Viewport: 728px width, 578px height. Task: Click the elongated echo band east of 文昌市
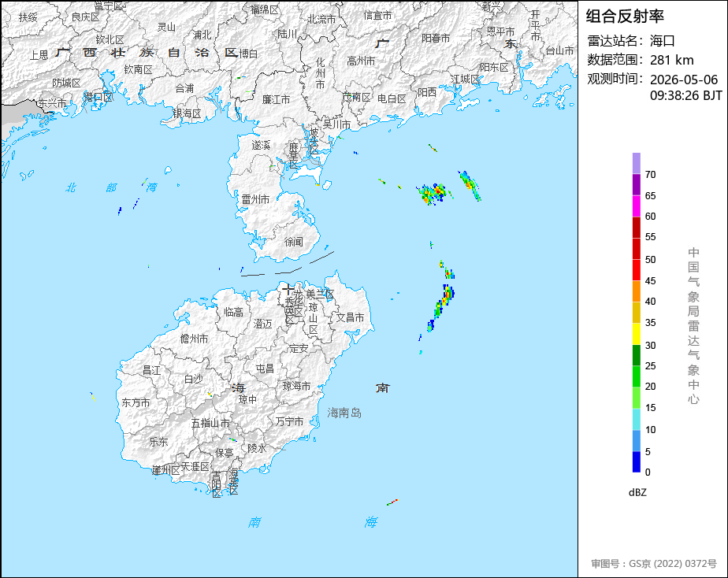441,306
